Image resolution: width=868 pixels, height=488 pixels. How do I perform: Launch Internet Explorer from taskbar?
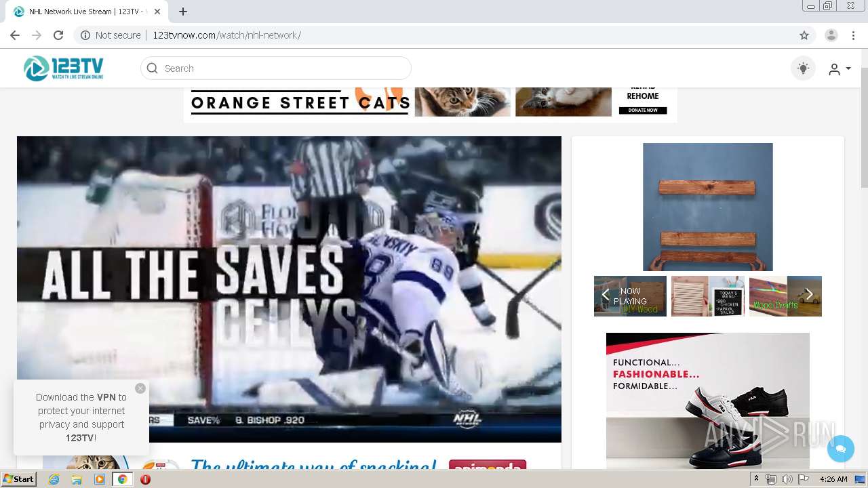click(54, 479)
